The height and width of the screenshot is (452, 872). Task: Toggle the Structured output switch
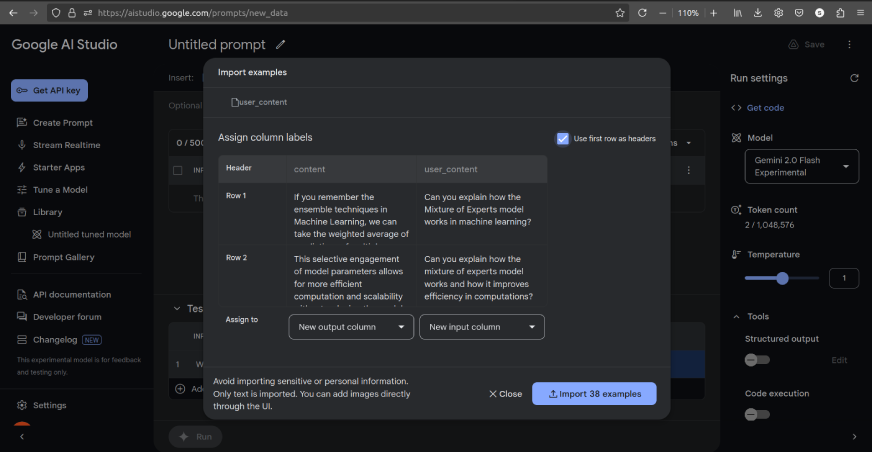[x=757, y=360]
